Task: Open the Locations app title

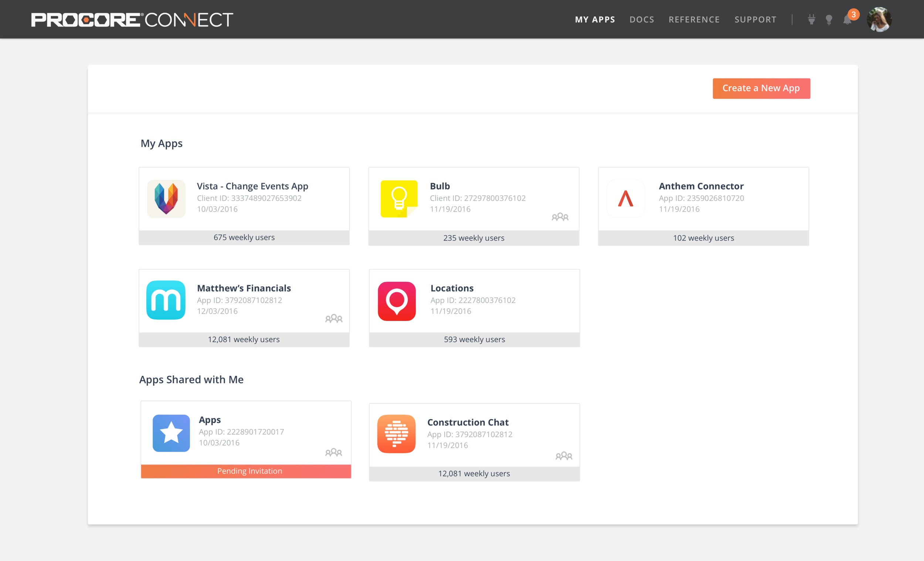Action: coord(452,288)
